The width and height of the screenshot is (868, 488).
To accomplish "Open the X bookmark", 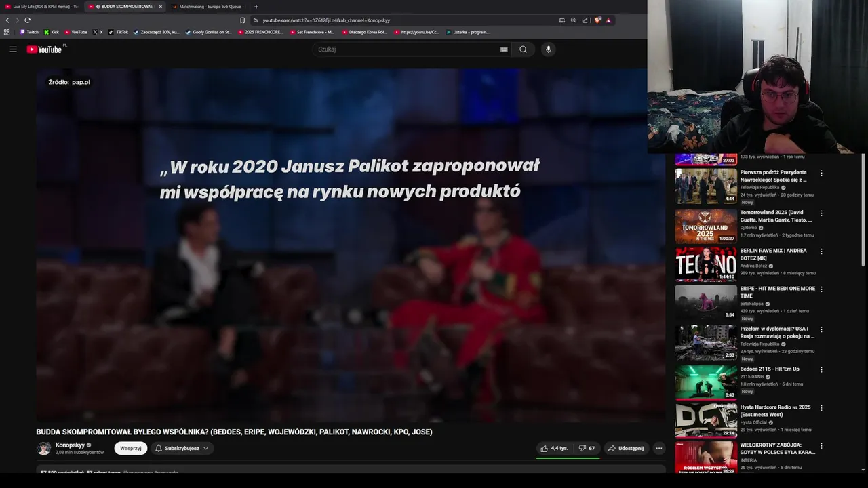I will point(98,32).
